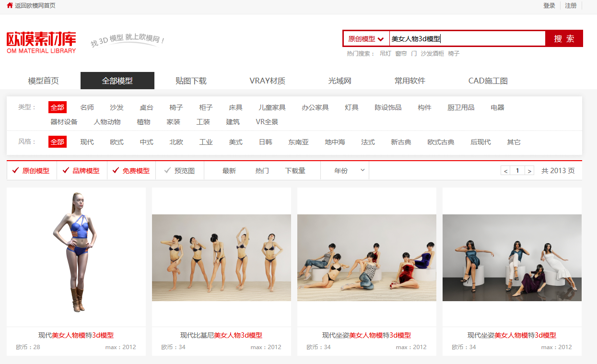
Task: Click the next page arrow
Action: pyautogui.click(x=529, y=171)
